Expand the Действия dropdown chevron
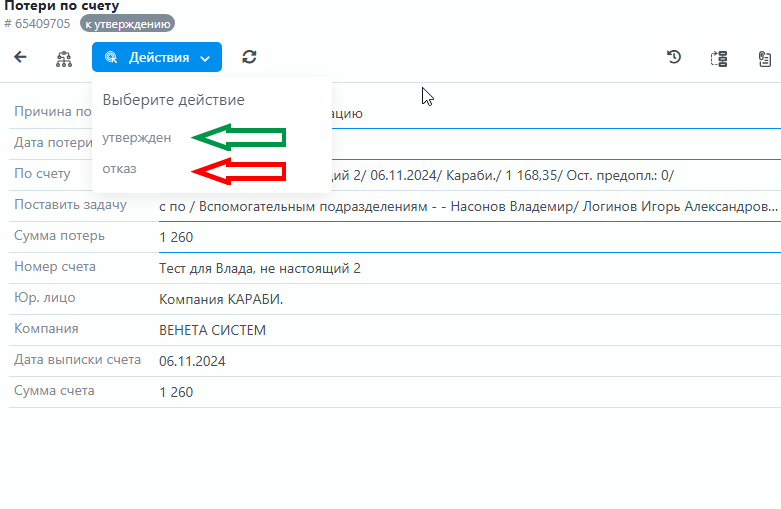 click(x=205, y=59)
